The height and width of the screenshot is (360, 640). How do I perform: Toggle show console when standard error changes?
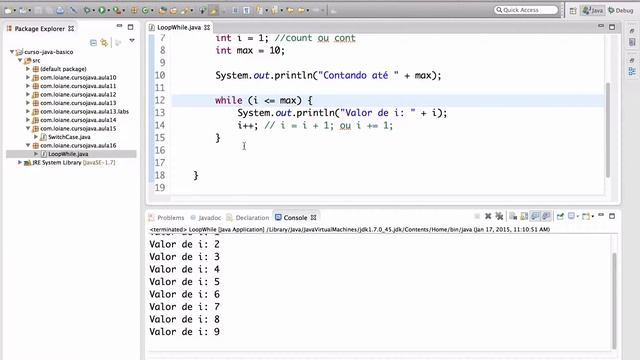(546, 216)
